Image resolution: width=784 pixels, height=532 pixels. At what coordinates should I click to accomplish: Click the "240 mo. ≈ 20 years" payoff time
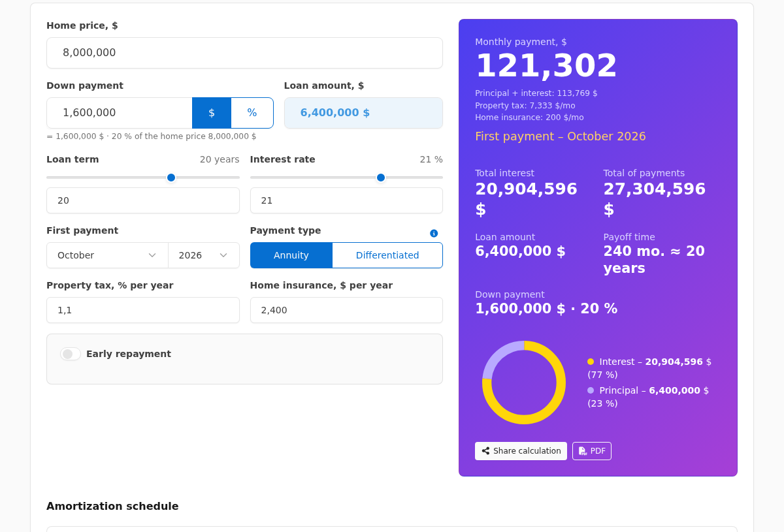[654, 260]
